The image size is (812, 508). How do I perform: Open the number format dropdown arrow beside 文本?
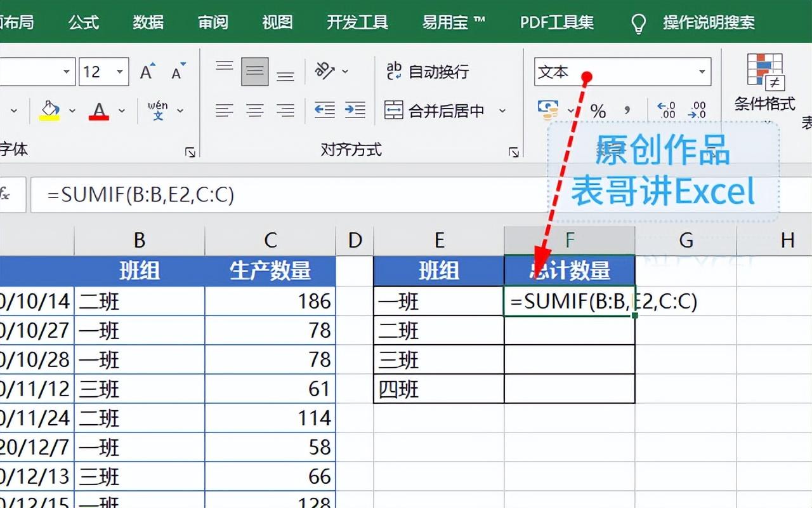coord(702,72)
